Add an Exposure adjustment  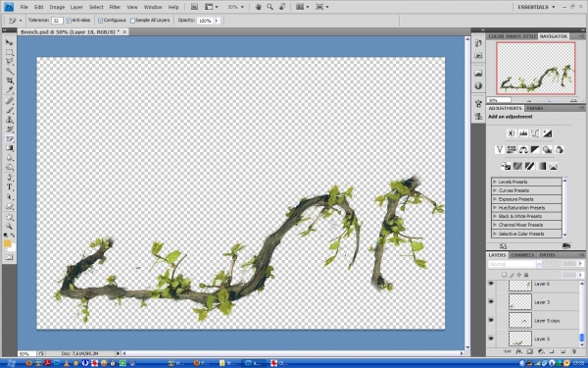click(x=548, y=133)
